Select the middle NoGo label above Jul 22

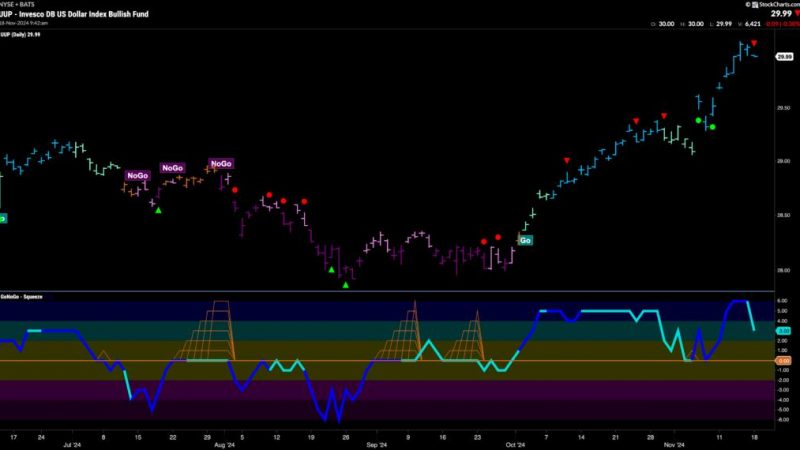click(x=172, y=168)
